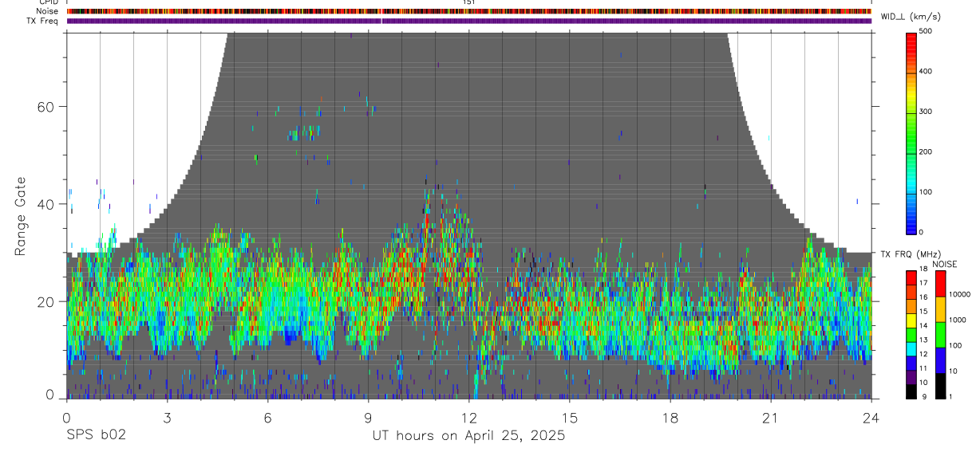Click the hour 18 label on the UT axis
The height and width of the screenshot is (452, 980).
pos(670,418)
